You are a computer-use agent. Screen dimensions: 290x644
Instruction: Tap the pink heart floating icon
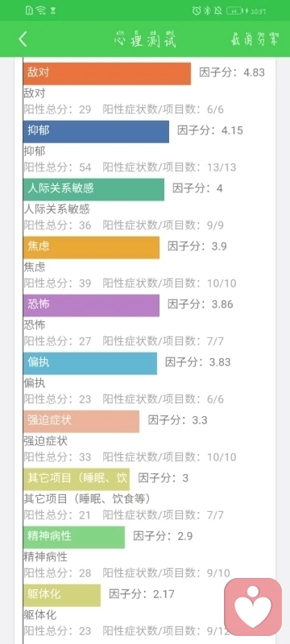pos(253,607)
